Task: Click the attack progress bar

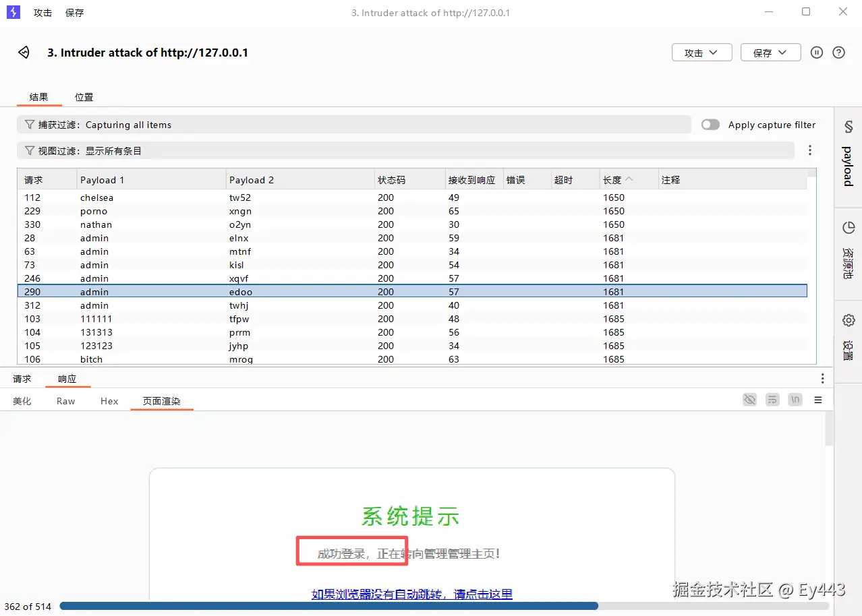Action: coord(444,606)
